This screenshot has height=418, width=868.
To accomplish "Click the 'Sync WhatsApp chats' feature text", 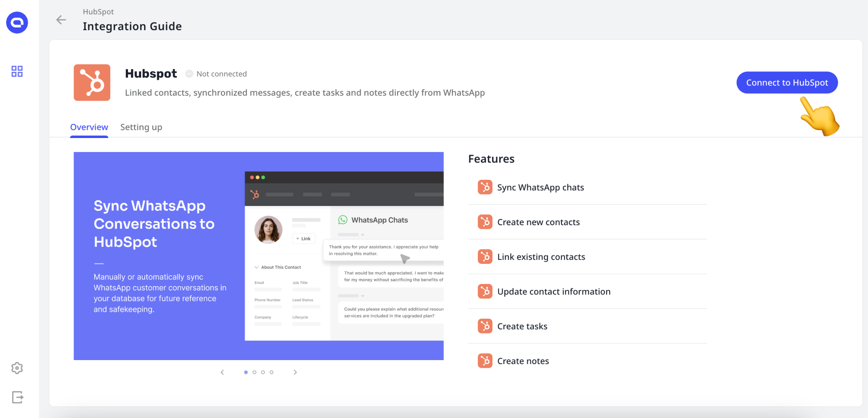I will click(x=540, y=188).
